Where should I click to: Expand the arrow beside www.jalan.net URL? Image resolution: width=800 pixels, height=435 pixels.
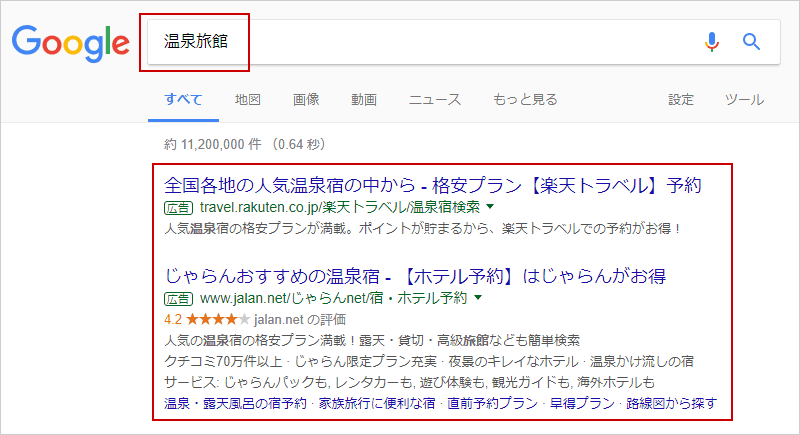pos(478,297)
